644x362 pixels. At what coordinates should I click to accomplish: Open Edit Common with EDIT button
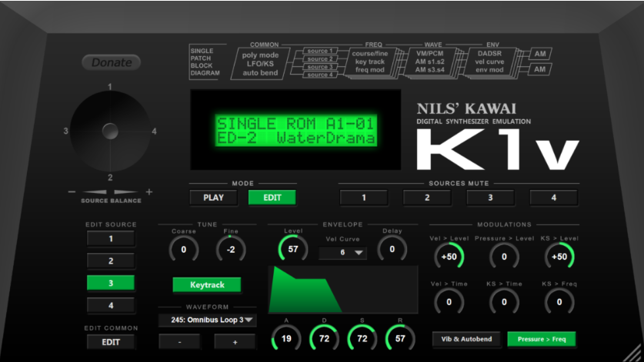[x=111, y=342]
